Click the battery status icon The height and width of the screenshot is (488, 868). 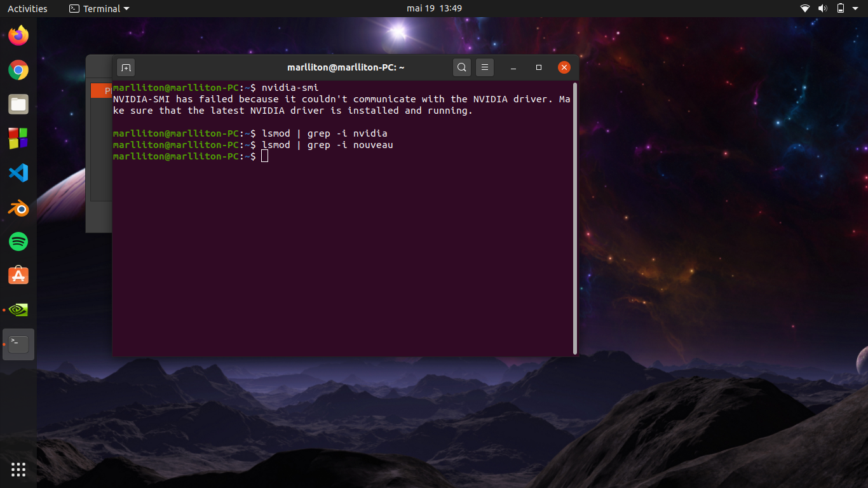[x=840, y=8]
